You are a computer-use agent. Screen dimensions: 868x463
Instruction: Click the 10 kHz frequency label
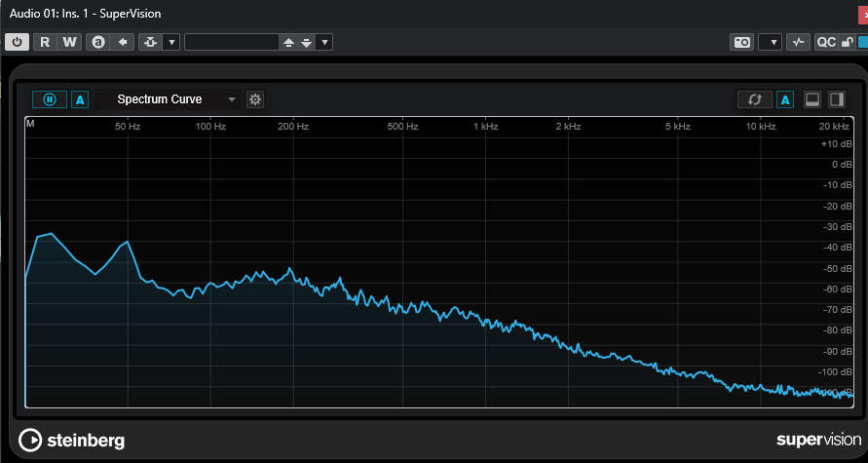click(x=760, y=127)
